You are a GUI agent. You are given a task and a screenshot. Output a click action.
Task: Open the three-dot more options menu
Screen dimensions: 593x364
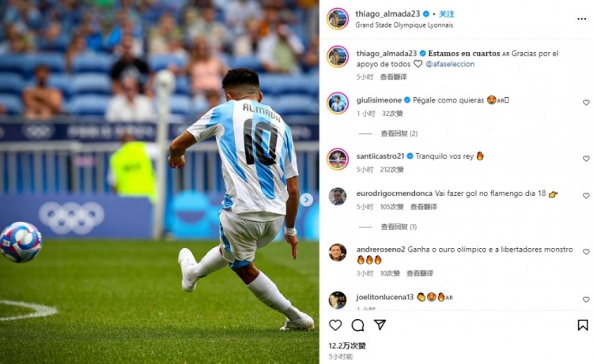pos(581,19)
